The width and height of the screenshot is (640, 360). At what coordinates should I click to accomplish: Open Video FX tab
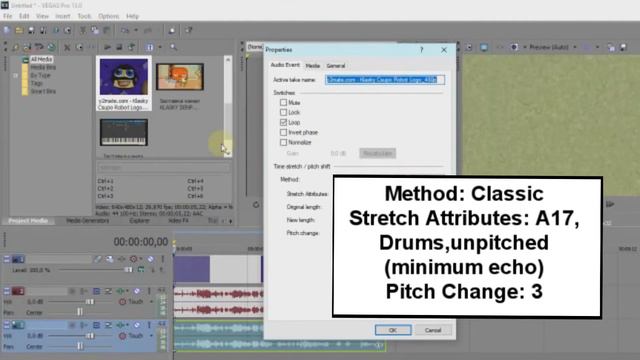point(178,220)
